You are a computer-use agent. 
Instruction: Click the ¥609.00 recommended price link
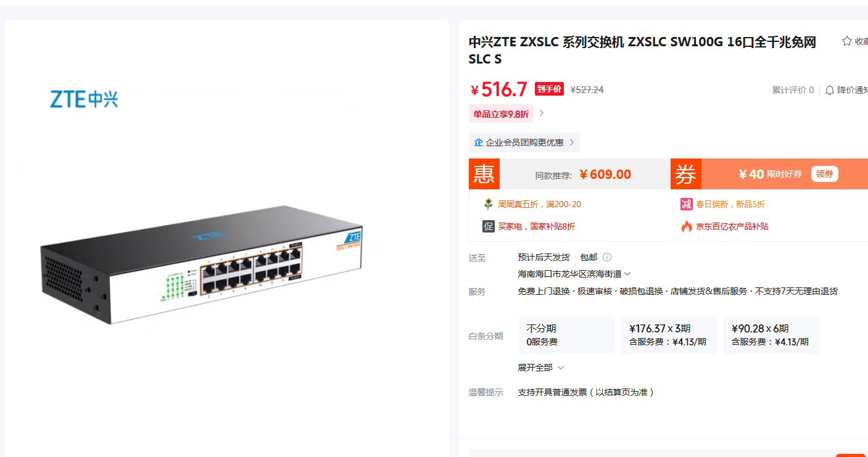pos(605,175)
